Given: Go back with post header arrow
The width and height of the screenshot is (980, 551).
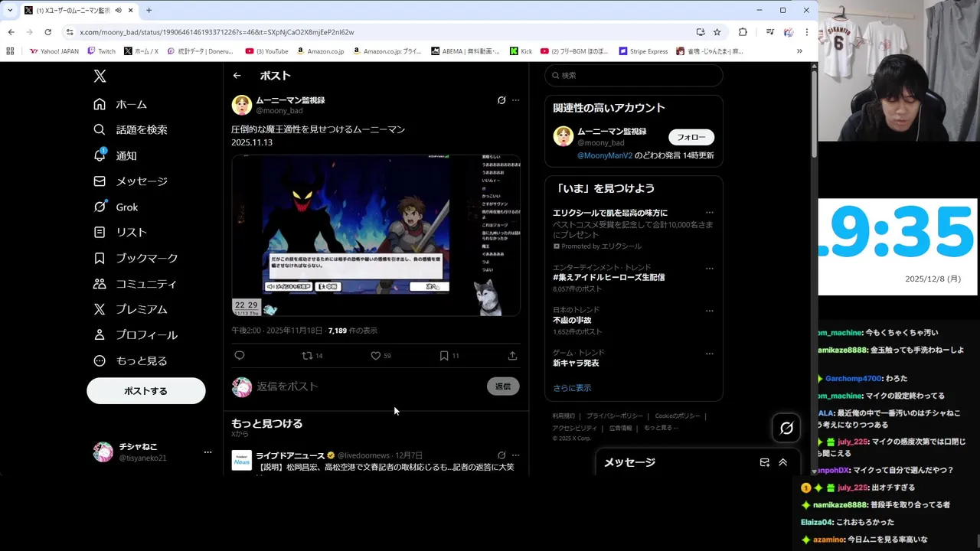Looking at the screenshot, I should (237, 76).
